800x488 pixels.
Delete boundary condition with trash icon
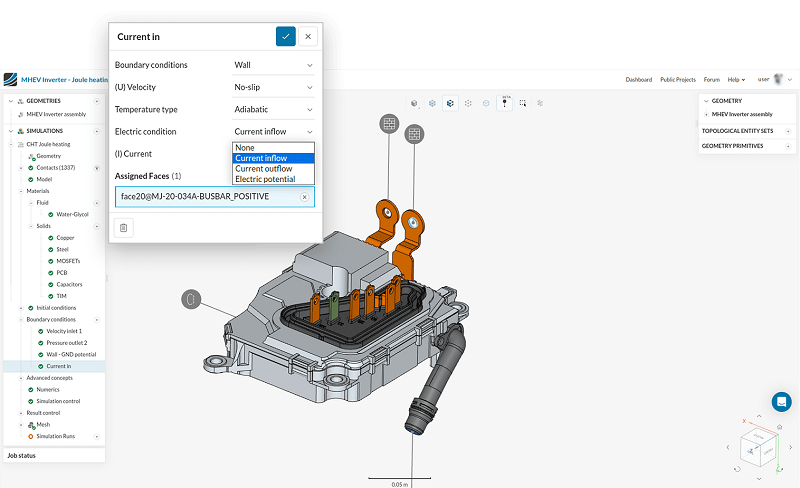[x=123, y=228]
